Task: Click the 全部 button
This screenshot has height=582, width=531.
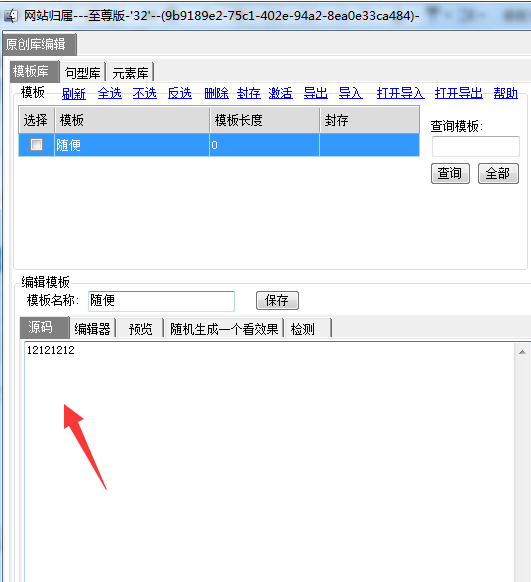Action: (x=498, y=173)
